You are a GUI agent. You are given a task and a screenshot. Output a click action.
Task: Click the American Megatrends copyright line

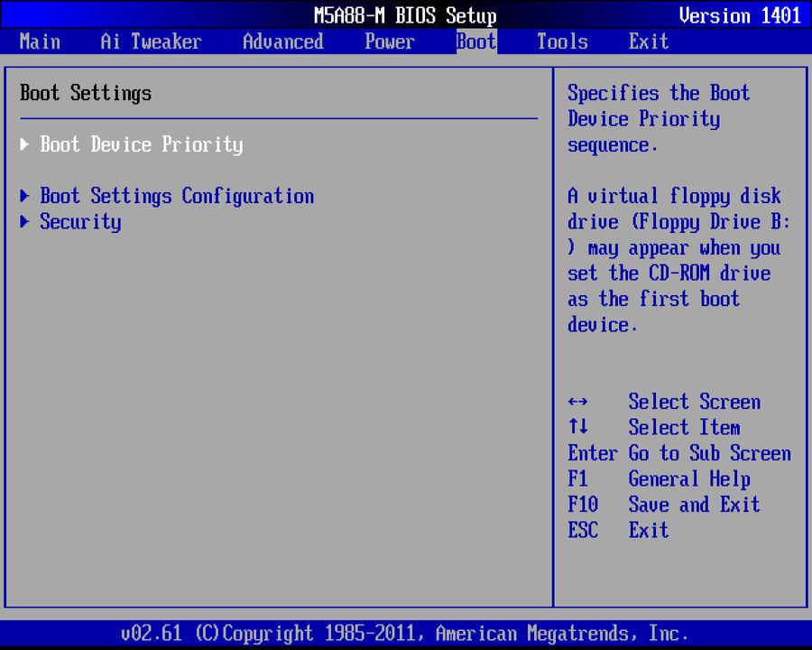tap(404, 634)
